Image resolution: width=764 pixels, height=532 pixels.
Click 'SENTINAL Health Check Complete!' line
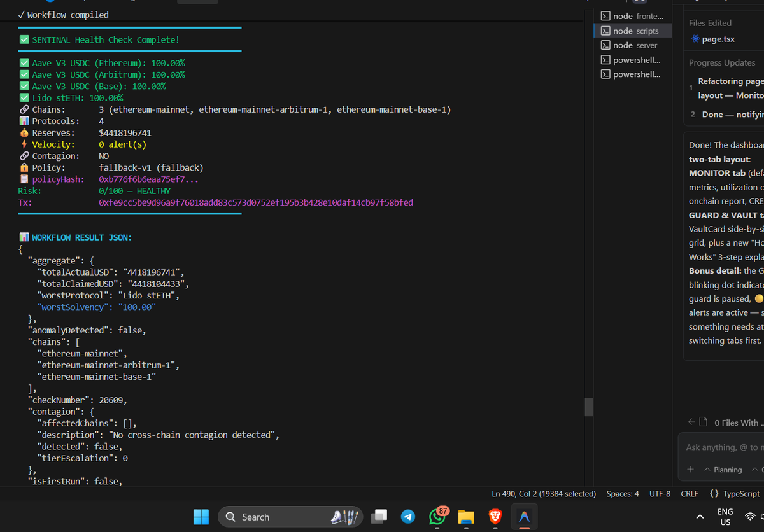[106, 39]
